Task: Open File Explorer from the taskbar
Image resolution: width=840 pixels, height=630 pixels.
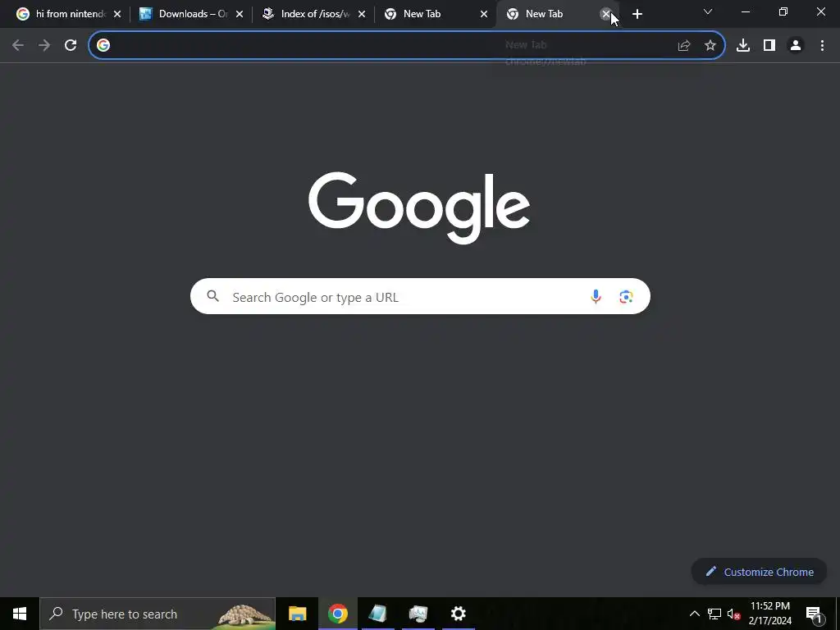Action: (x=297, y=614)
